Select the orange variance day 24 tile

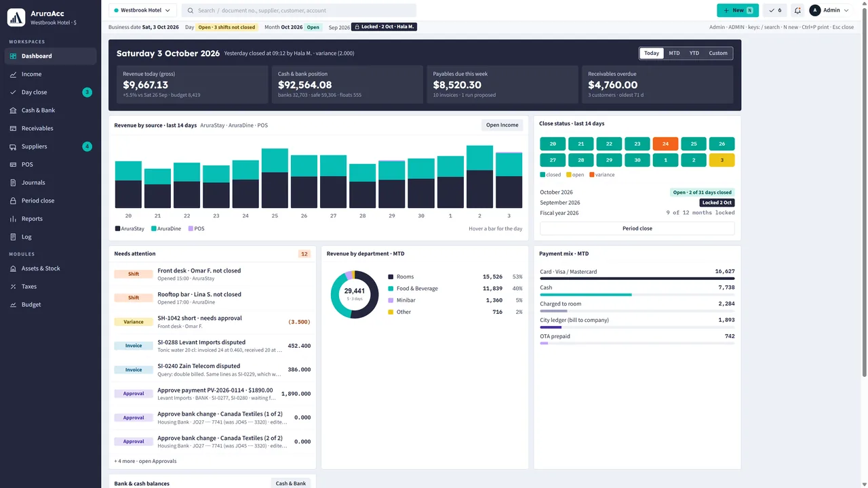point(665,144)
